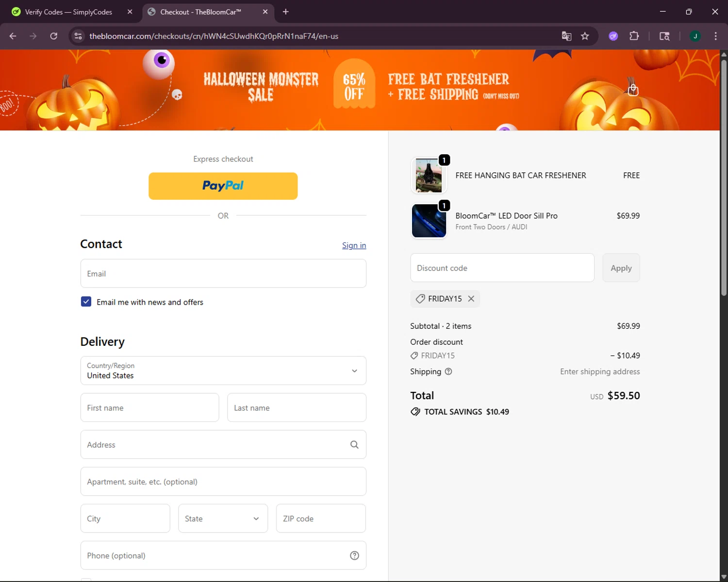728x582 pixels.
Task: Open the Country/Region dropdown
Action: [x=223, y=371]
